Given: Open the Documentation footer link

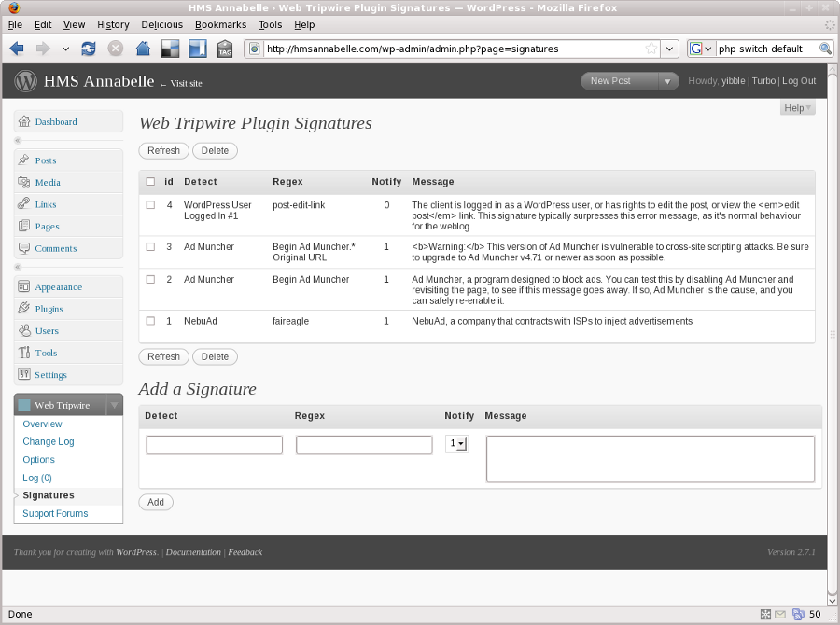Looking at the screenshot, I should 193,552.
